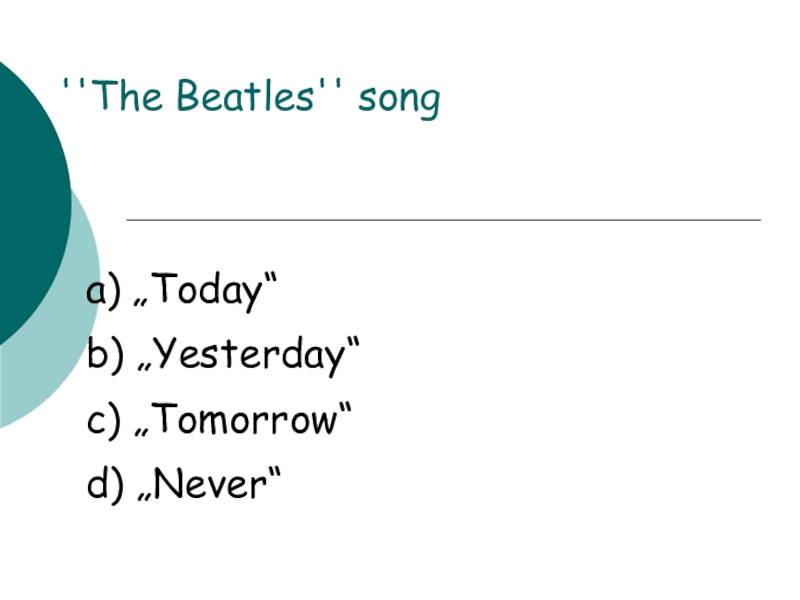800x600 pixels.
Task: Pick the word "Tomorrow" in answer c
Action: pyautogui.click(x=245, y=420)
